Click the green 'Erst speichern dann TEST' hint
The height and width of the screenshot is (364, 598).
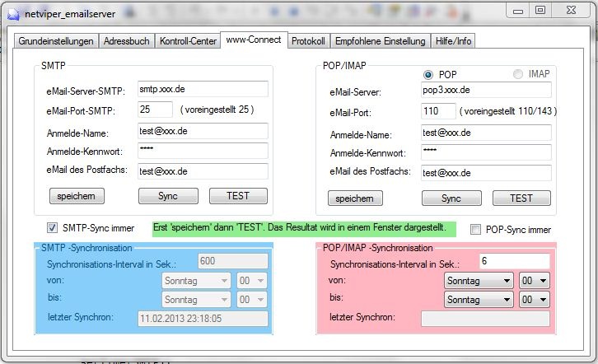(304, 229)
